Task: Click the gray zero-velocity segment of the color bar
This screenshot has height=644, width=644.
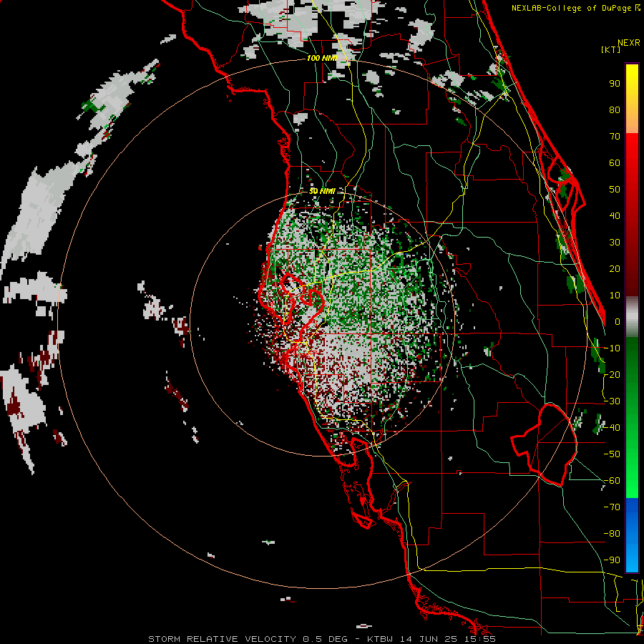Action: [632, 317]
